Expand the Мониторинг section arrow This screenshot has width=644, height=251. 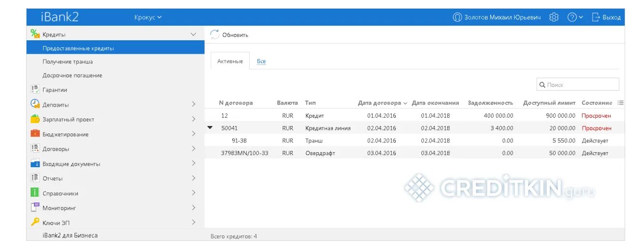point(194,207)
